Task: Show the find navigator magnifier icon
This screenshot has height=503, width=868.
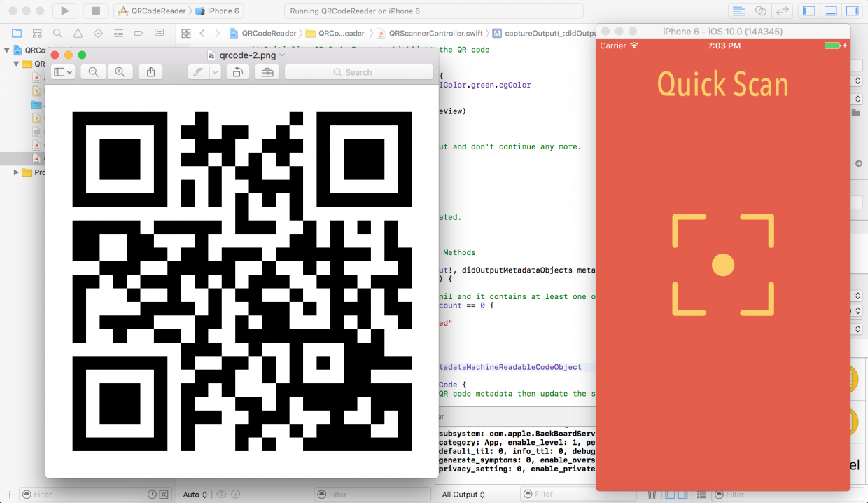Action: 57,33
